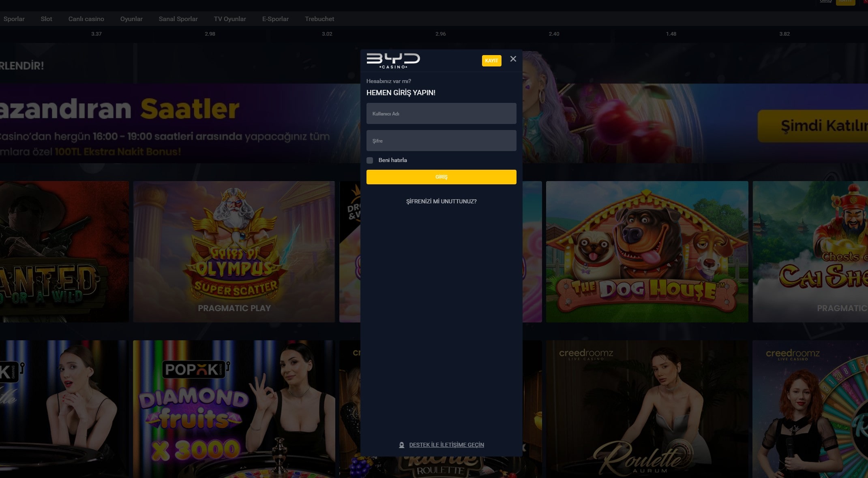Click the KAYIT button in the modal
This screenshot has width=868, height=478.
point(491,60)
